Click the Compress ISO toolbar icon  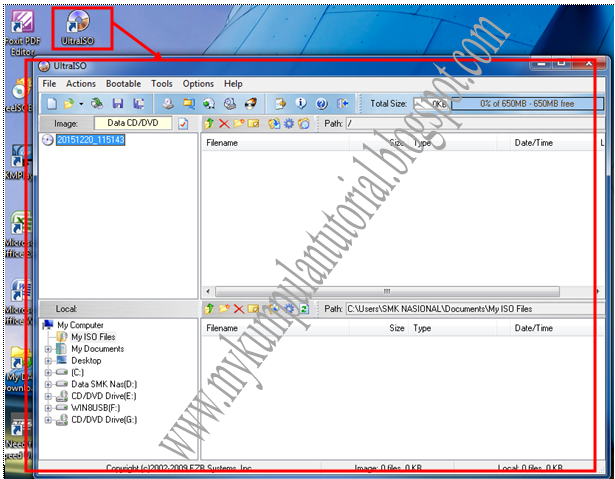189,104
